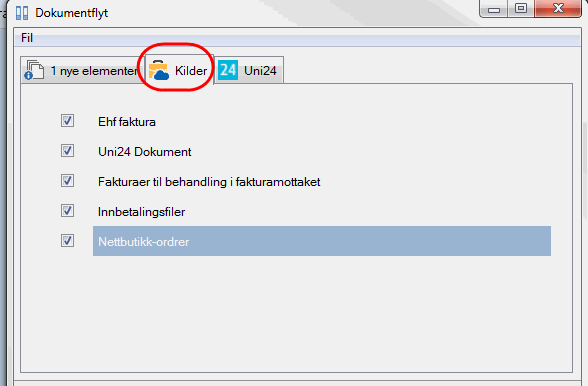Click the documents icon on '1 nye elementer' tab
The image size is (588, 386).
[x=34, y=70]
